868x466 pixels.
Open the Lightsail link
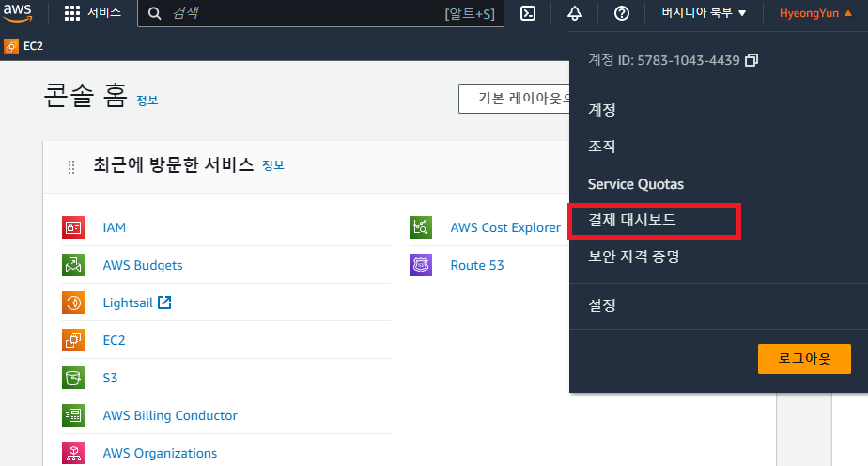pos(128,303)
